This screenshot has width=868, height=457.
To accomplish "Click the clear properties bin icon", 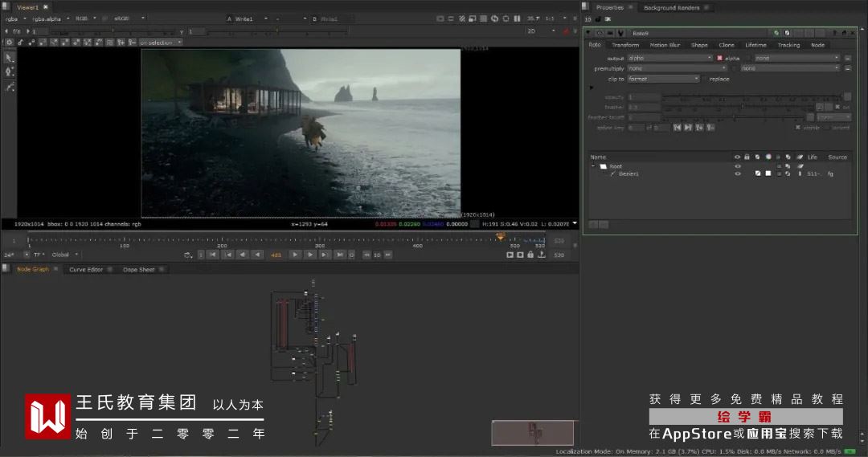I will point(608,18).
